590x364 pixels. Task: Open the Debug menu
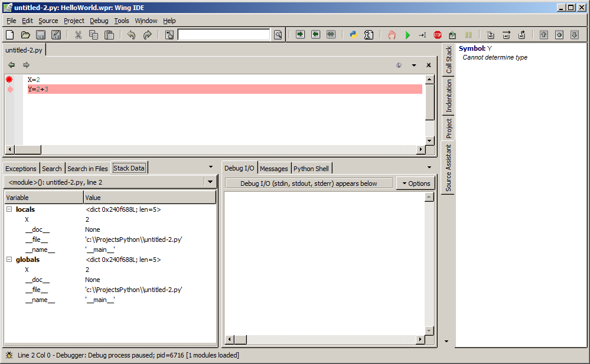tap(99, 21)
